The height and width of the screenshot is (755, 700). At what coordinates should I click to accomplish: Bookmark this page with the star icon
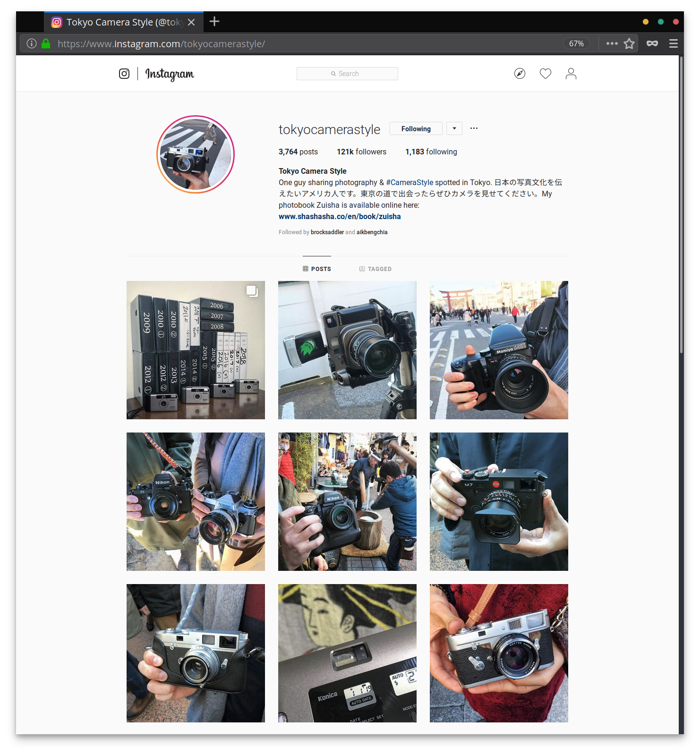pos(629,43)
